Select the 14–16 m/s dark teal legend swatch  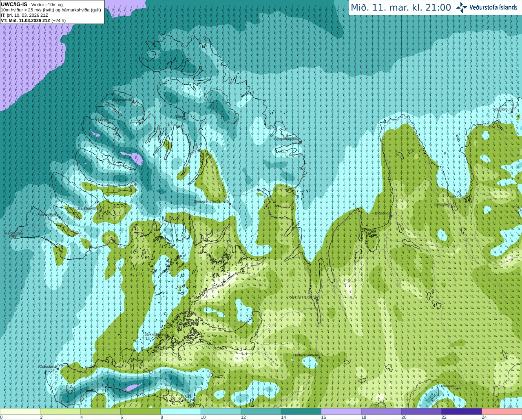(301, 411)
